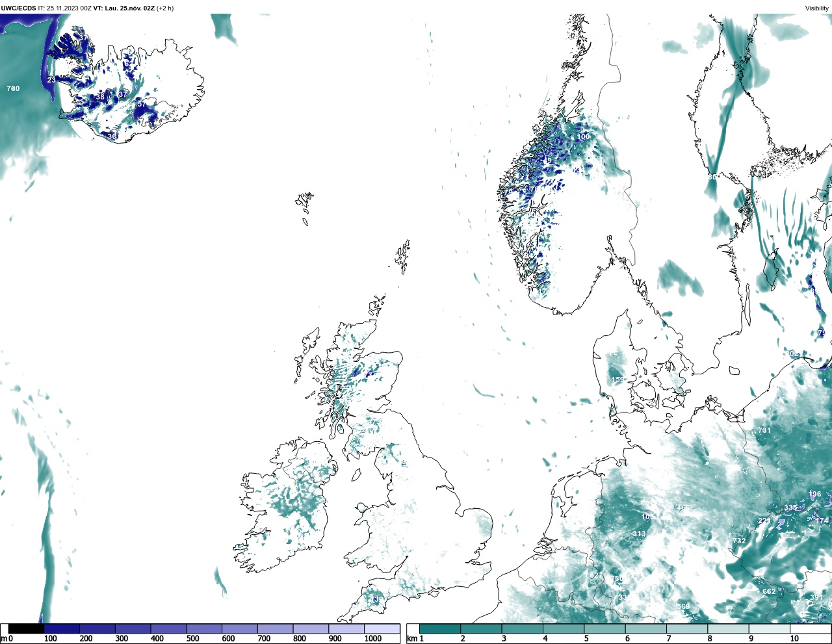Click the 300–400 m legend swatch
This screenshot has width=832, height=644.
[133, 629]
